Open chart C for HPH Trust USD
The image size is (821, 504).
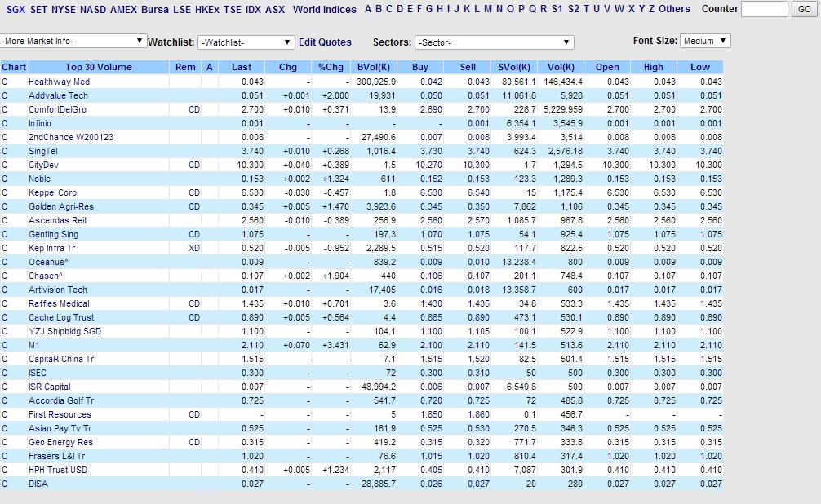5,470
